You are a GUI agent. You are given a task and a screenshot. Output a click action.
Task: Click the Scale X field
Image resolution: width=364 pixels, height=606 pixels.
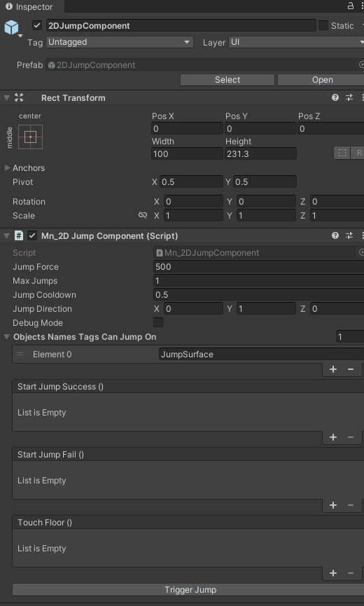[x=193, y=215]
